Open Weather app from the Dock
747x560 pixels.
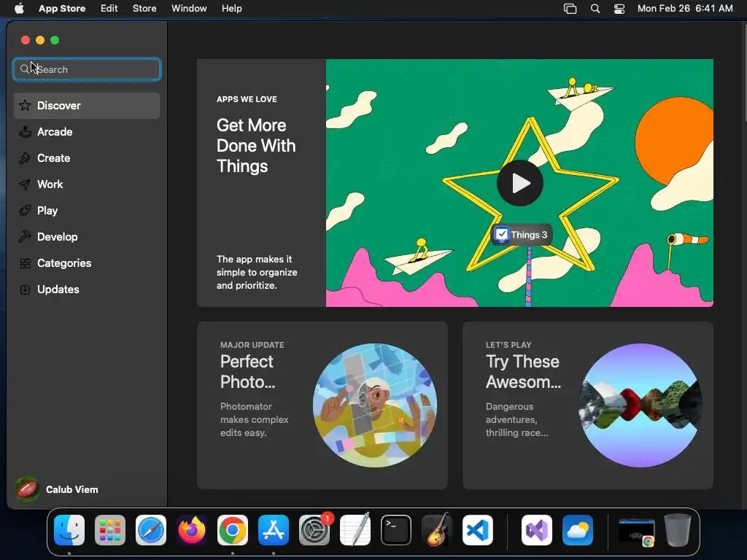pos(578,530)
